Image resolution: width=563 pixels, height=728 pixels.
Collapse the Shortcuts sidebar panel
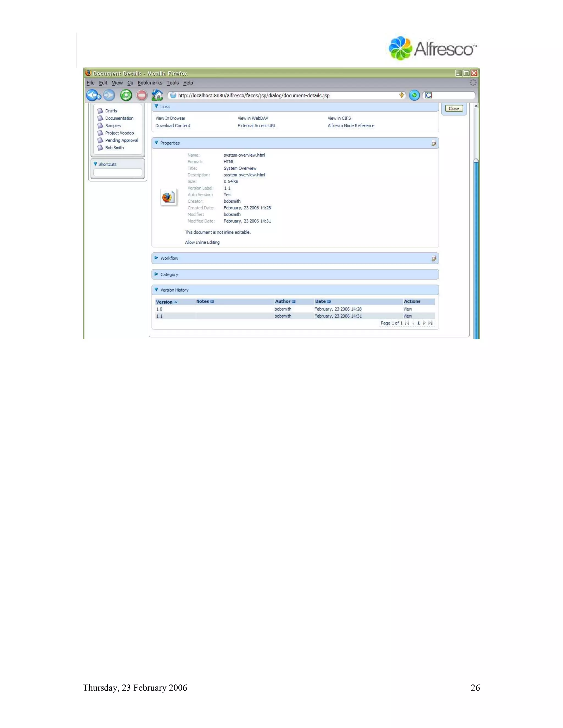(x=95, y=164)
